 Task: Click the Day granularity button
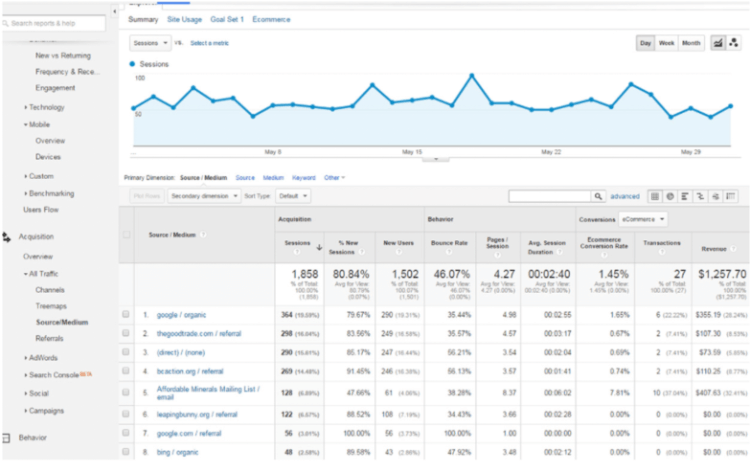[x=645, y=43]
